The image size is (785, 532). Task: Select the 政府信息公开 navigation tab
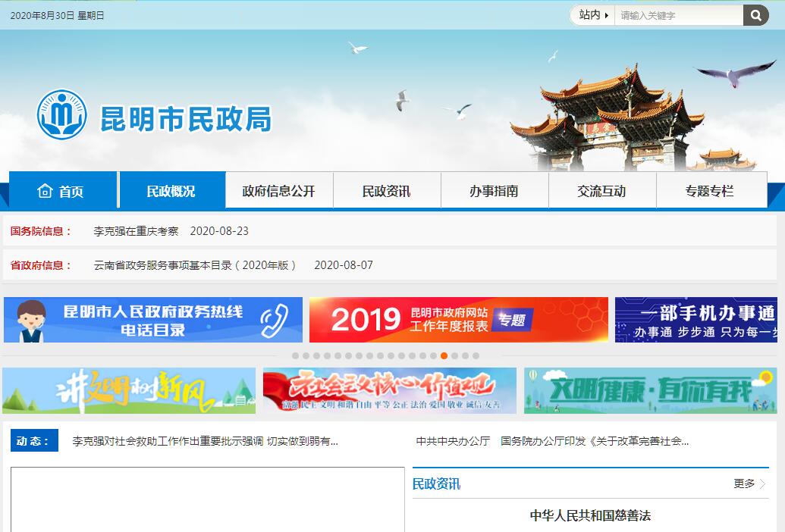(278, 191)
